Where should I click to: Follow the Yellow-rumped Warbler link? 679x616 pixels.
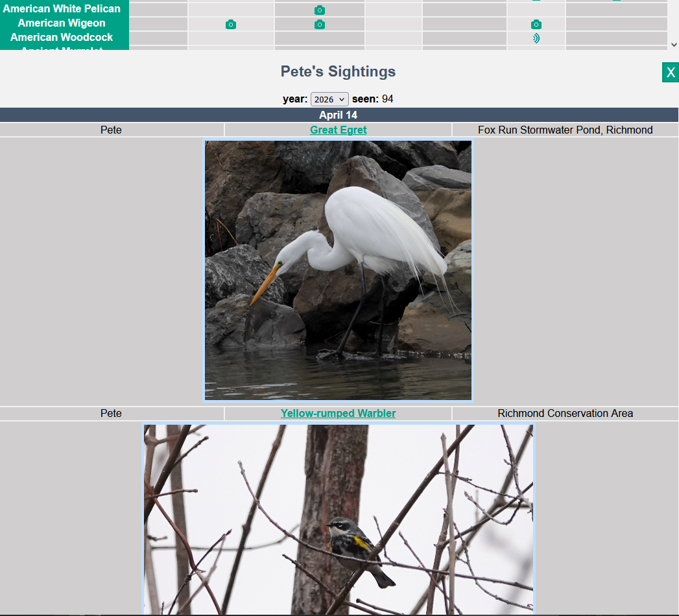coord(338,413)
